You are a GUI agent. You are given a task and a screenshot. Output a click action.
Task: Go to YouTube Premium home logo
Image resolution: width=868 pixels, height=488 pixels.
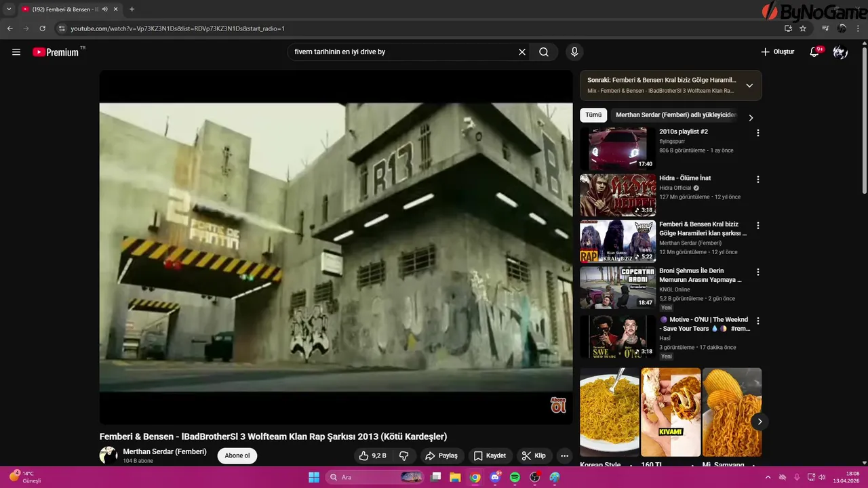(56, 52)
